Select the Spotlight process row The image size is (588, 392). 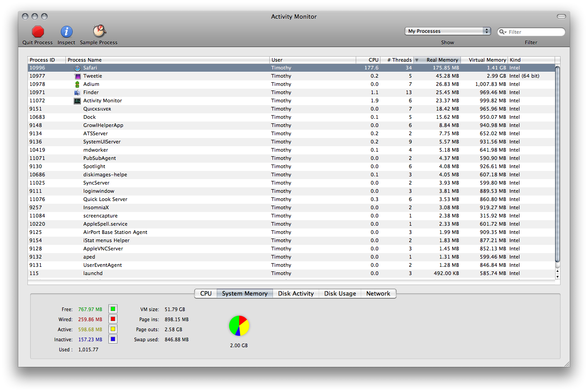pyautogui.click(x=291, y=166)
